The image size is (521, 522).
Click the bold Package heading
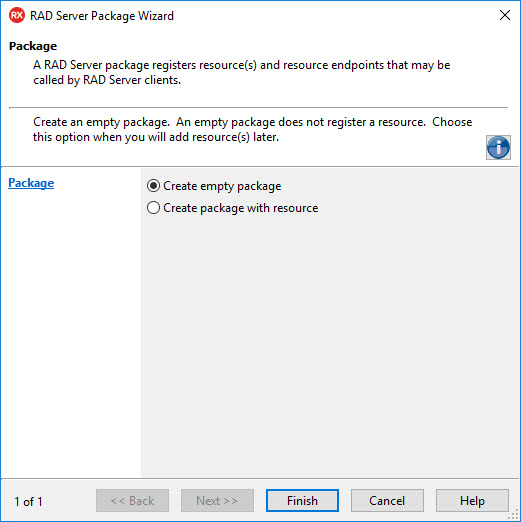(x=33, y=46)
